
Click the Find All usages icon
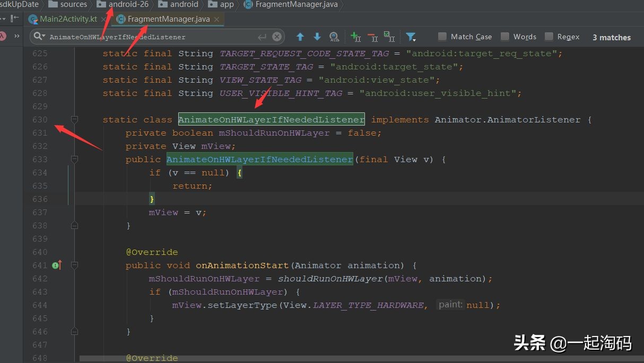pos(334,37)
